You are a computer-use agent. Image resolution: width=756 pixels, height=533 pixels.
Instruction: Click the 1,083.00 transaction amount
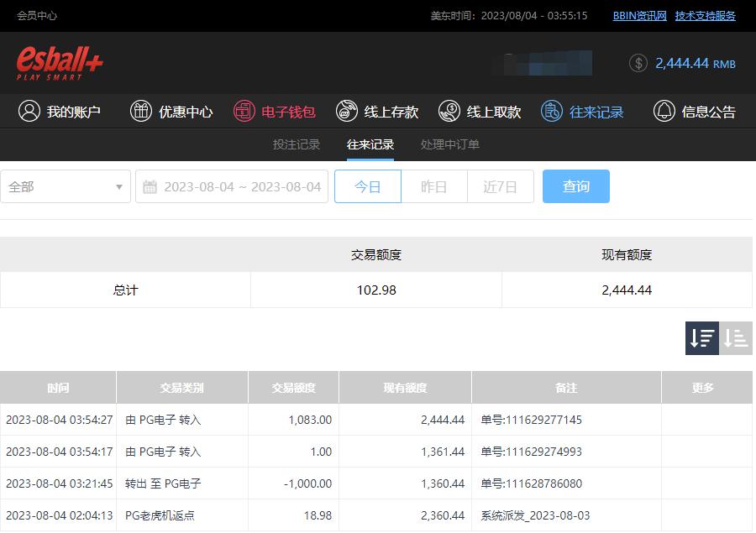click(310, 420)
